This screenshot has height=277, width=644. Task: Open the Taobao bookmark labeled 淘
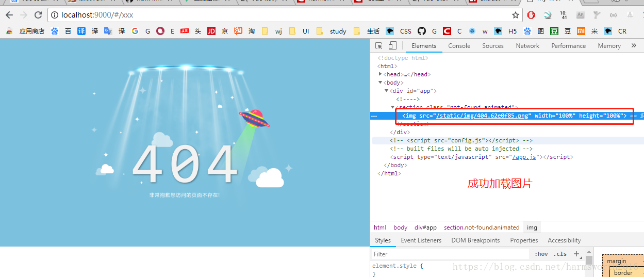coord(244,31)
